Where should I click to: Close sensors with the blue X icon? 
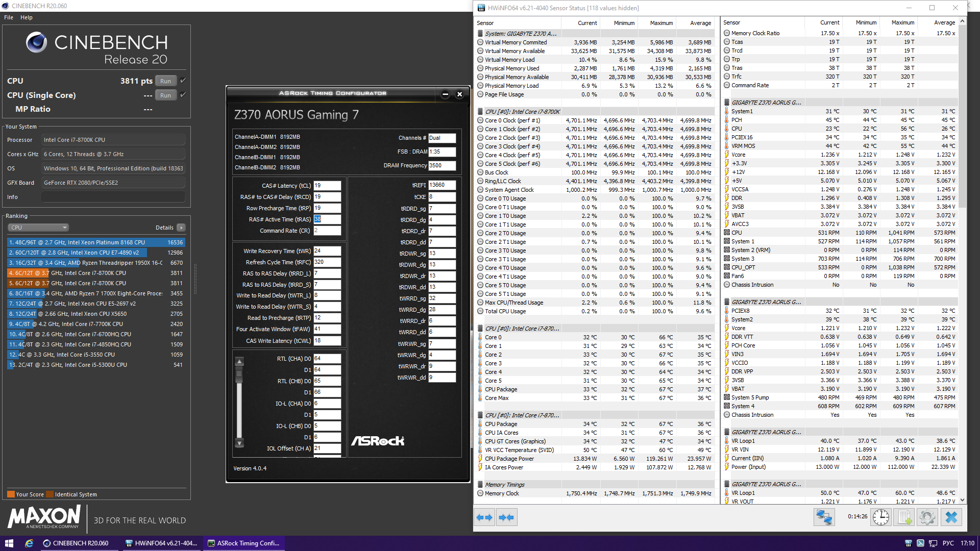[x=951, y=517]
